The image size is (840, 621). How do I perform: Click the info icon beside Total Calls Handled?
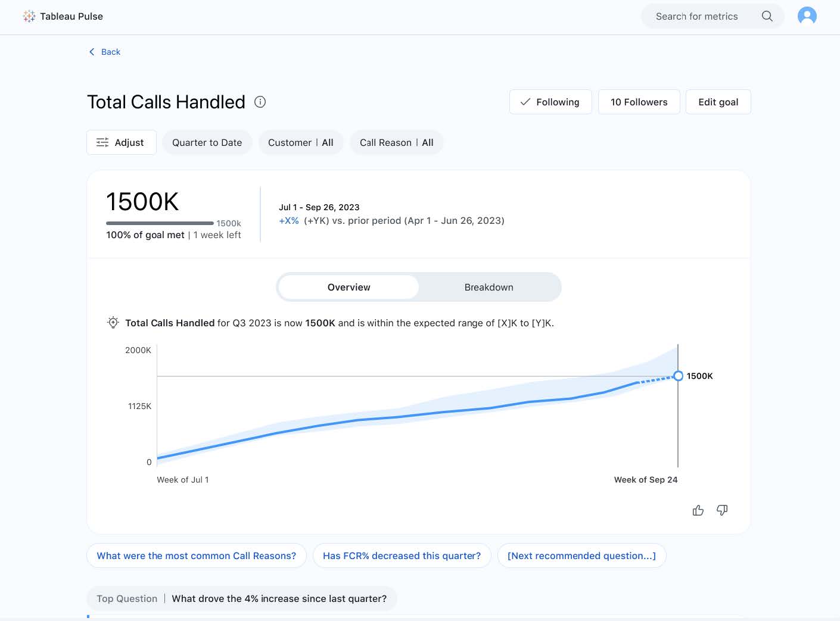click(260, 102)
